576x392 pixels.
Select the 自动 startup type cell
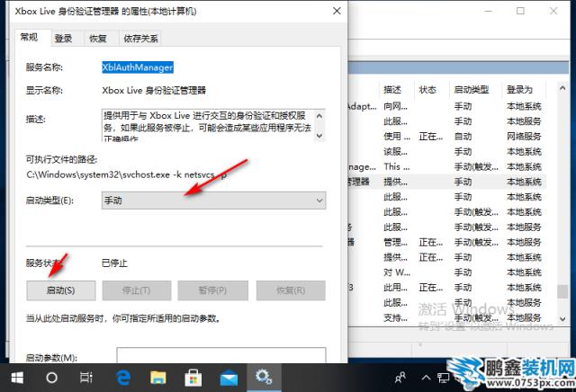pyautogui.click(x=463, y=137)
